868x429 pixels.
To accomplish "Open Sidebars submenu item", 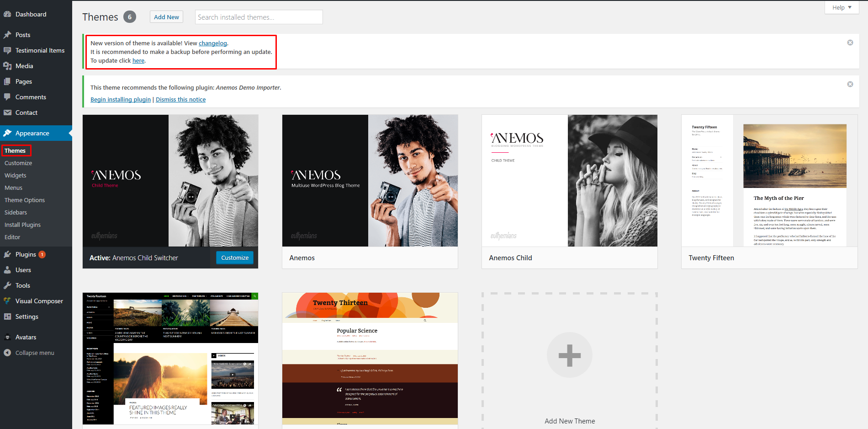I will pyautogui.click(x=16, y=212).
